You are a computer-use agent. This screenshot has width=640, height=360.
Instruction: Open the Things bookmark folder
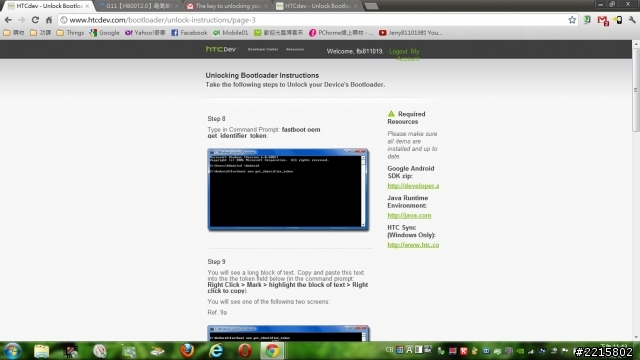[x=70, y=33]
